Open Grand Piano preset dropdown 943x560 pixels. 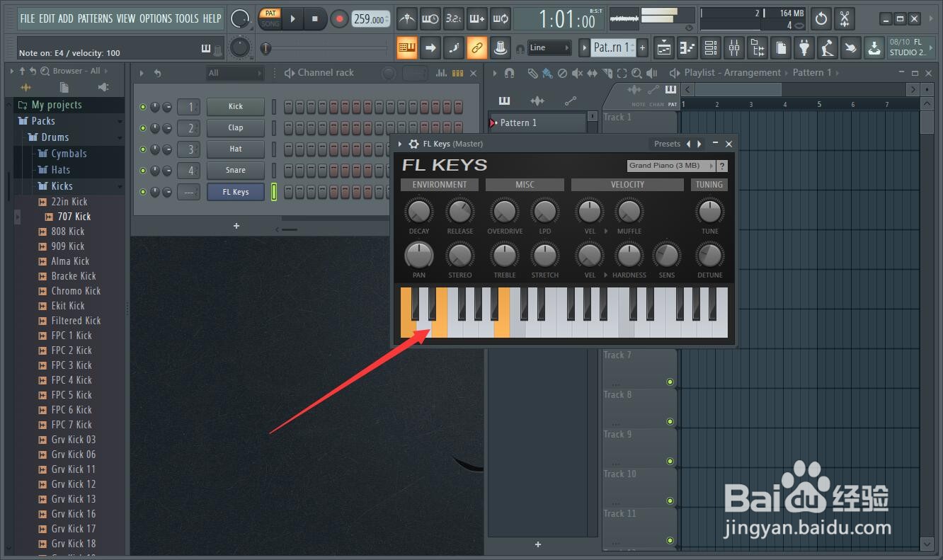tap(671, 166)
